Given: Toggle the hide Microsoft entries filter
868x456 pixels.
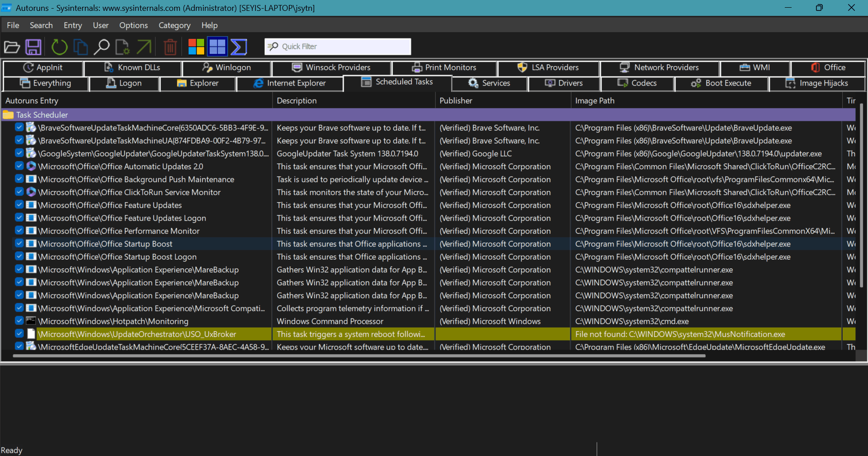Looking at the screenshot, I should click(196, 47).
